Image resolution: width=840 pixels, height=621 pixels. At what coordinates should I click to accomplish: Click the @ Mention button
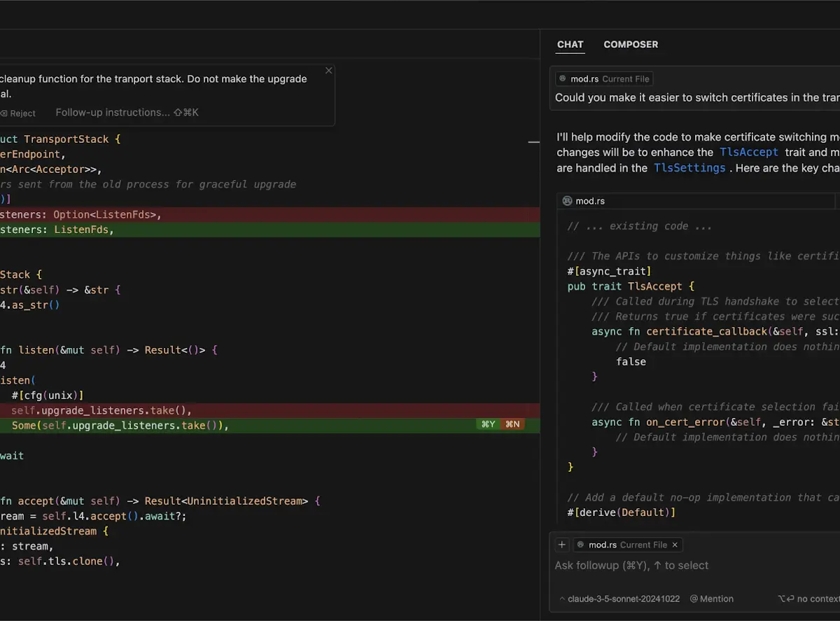tap(712, 599)
